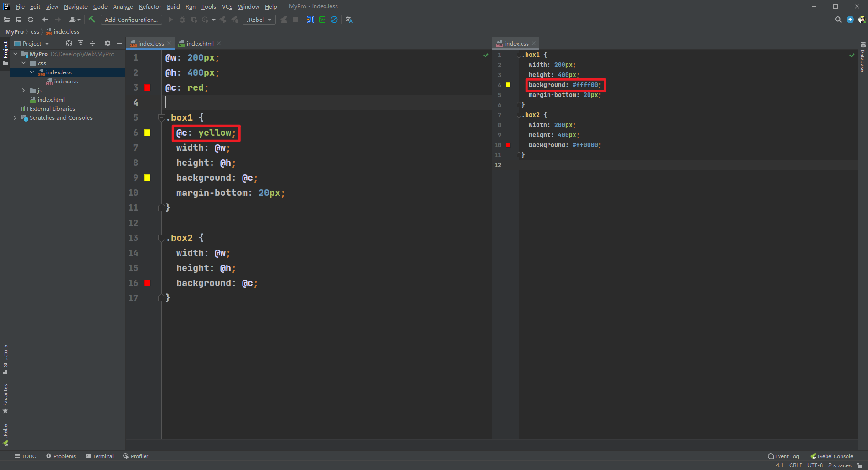Toggle the read-only lock in status bar
The image size is (868, 470).
(x=859, y=465)
